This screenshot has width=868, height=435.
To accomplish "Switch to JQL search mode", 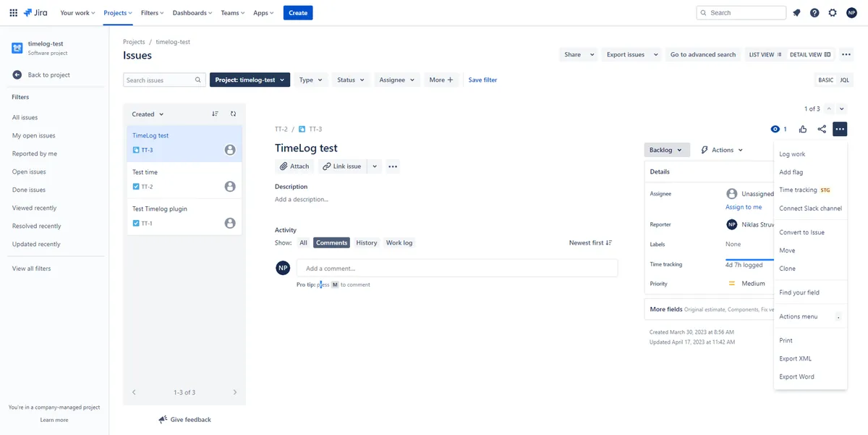I will [844, 80].
